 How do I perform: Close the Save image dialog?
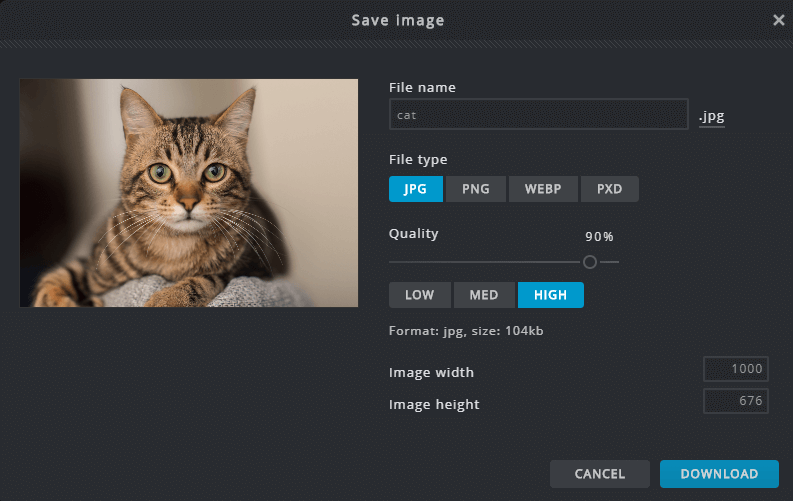[779, 20]
